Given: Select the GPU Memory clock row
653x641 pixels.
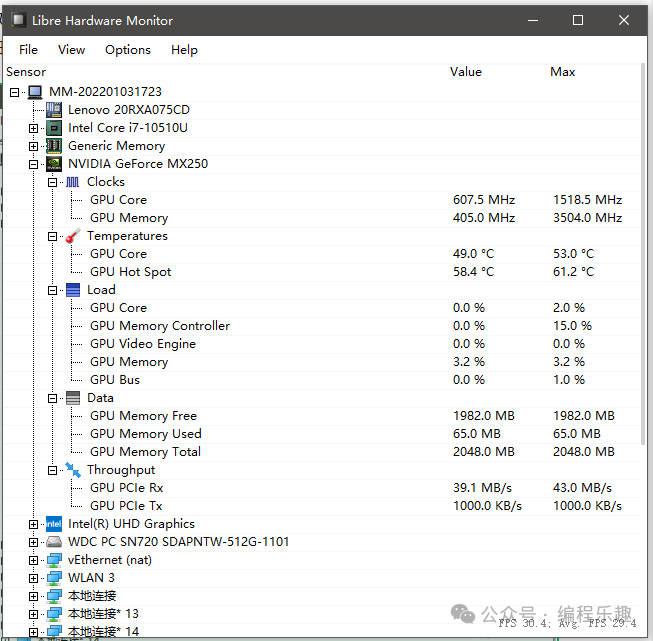Looking at the screenshot, I should (x=321, y=218).
